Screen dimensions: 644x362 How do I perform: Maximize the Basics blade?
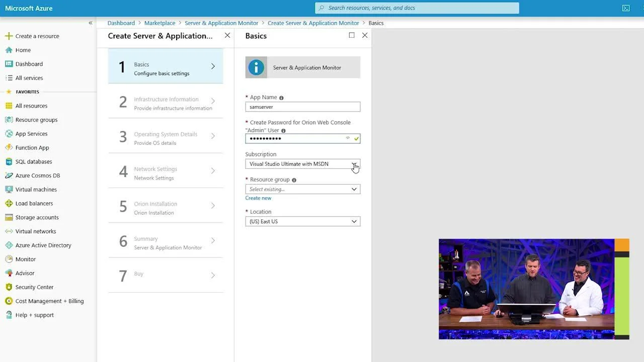352,35
